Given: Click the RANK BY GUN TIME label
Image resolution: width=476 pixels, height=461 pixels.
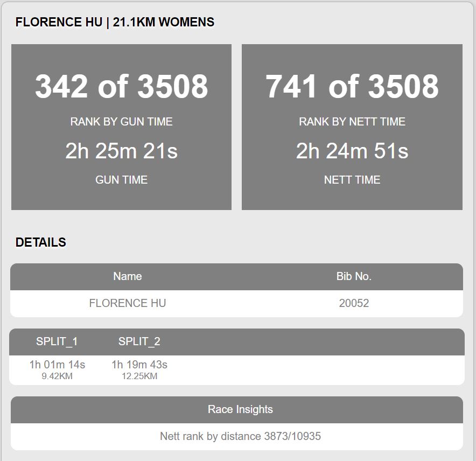Looking at the screenshot, I should pos(122,122).
